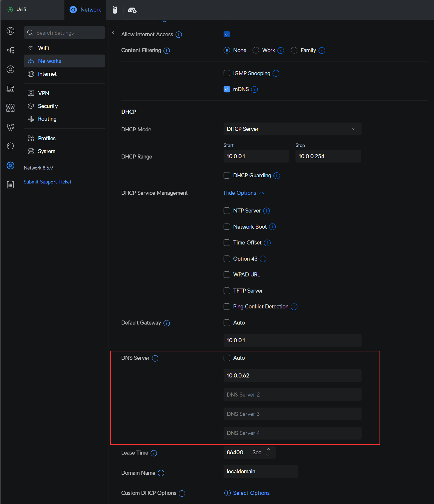Open the Client Devices icon in sidebar
The width and height of the screenshot is (434, 504).
10,89
